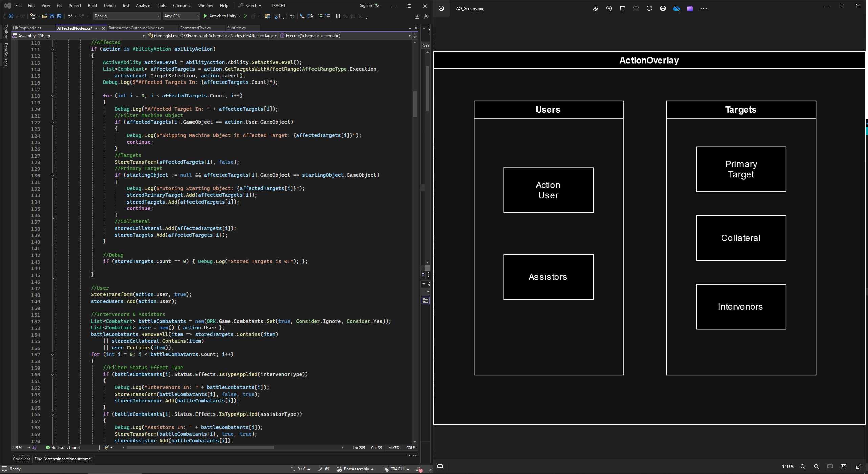This screenshot has height=474, width=868.
Task: Switch to BattleActionOutcomeNodes.cs tab
Action: click(x=136, y=28)
